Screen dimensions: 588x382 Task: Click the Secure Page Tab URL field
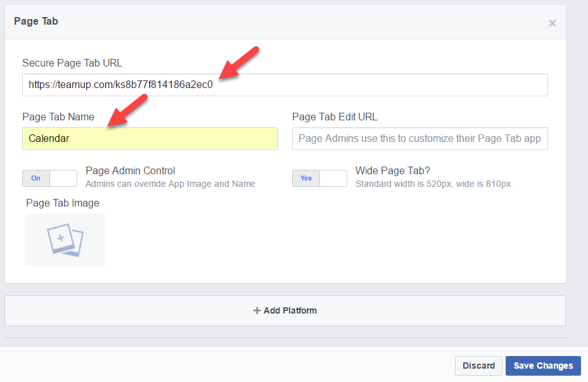click(x=285, y=85)
